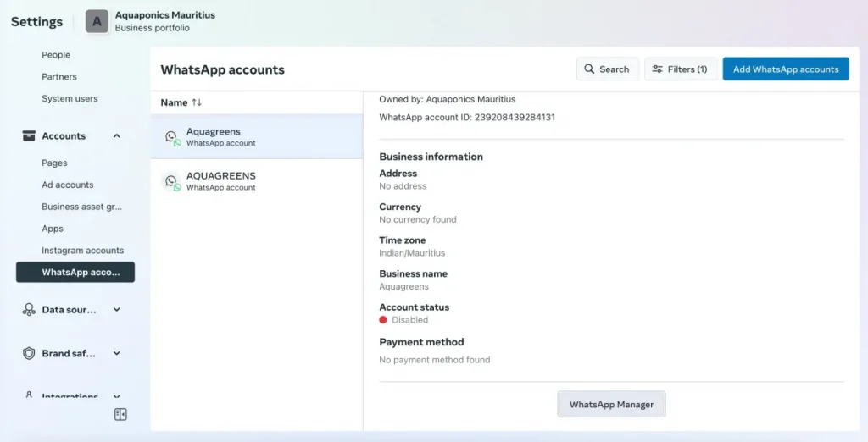Go to Instagram accounts in sidebar
Image resolution: width=868 pixels, height=442 pixels.
tap(82, 251)
